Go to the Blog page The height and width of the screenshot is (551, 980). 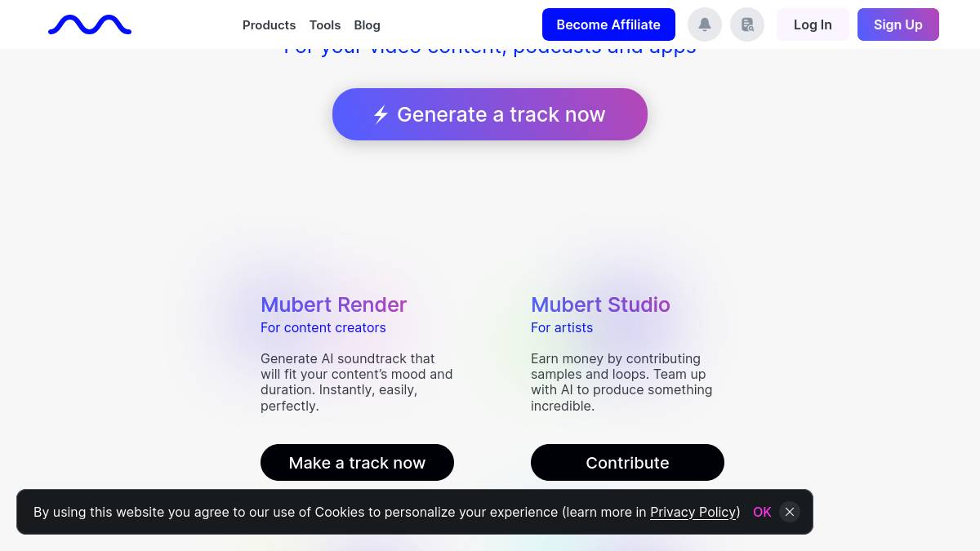(x=367, y=25)
